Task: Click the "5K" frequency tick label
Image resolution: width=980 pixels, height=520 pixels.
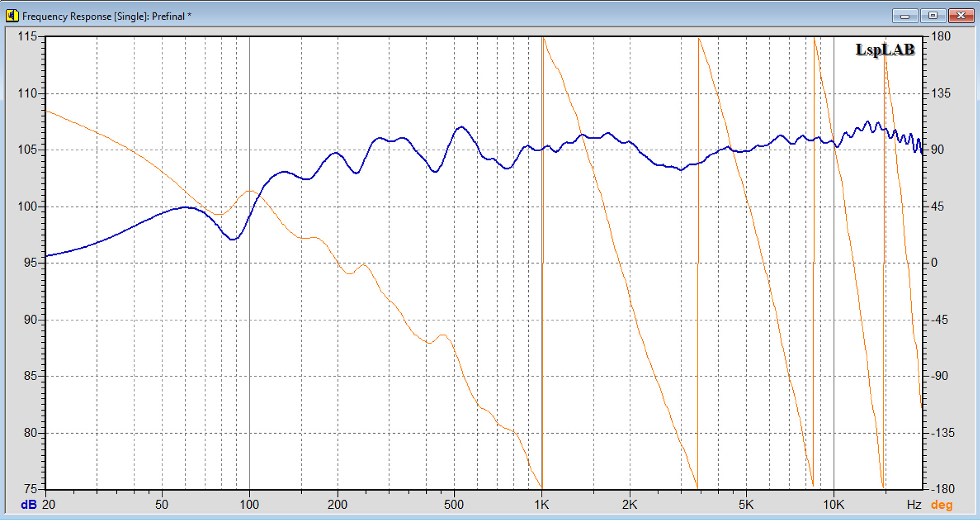Action: tap(746, 505)
